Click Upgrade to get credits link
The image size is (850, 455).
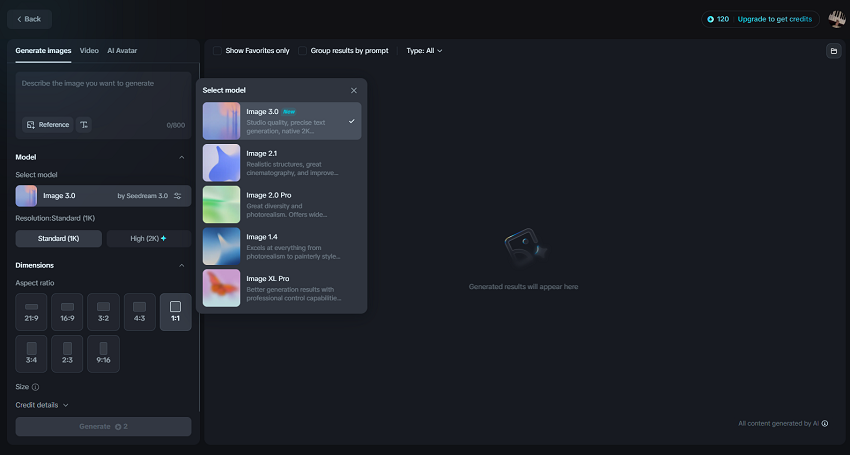pos(775,19)
